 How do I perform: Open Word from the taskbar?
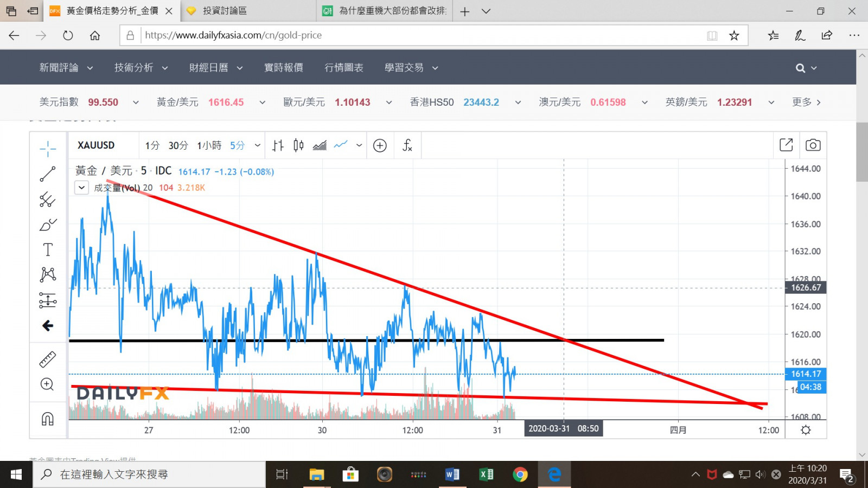[x=452, y=475]
